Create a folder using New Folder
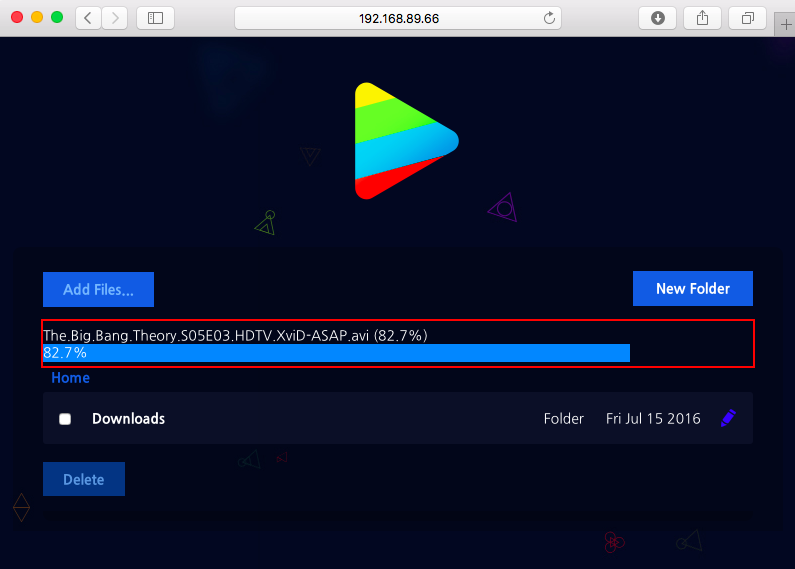795x569 pixels. point(693,289)
